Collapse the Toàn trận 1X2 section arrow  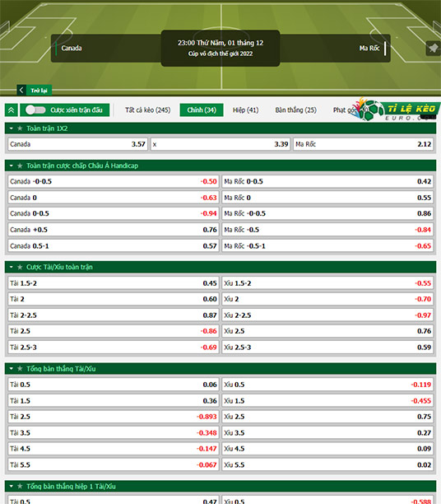12,128
